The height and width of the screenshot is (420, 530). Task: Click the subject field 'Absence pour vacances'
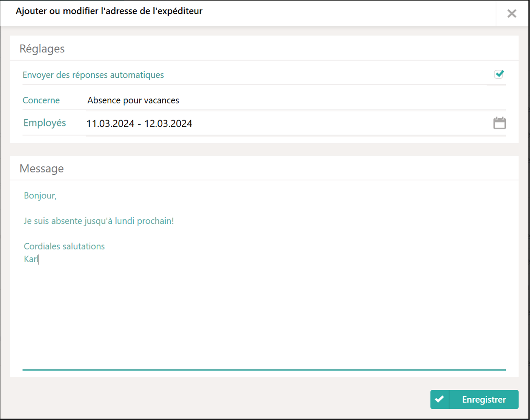click(133, 100)
